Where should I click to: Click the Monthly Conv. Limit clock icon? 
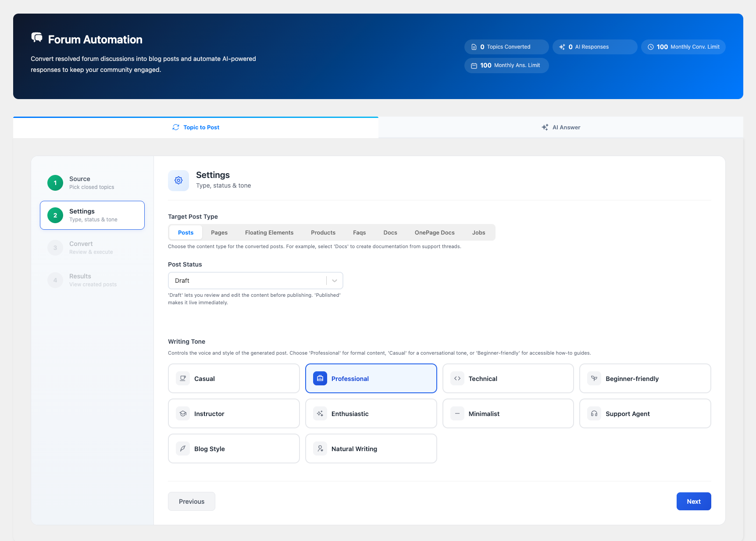click(x=651, y=47)
